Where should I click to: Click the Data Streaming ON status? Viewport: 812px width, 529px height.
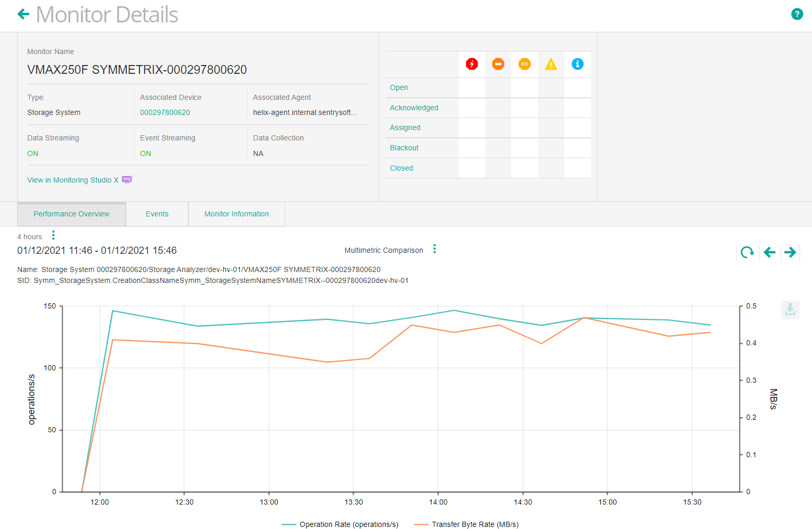33,153
